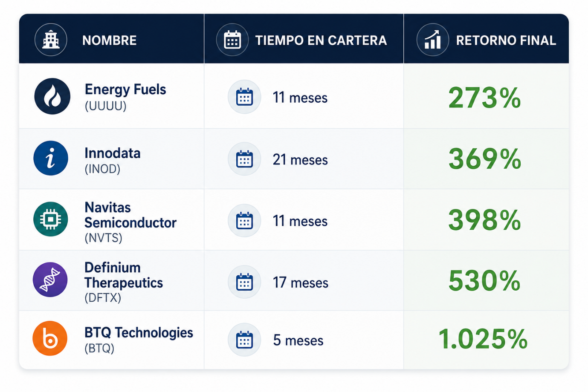This screenshot has height=392, width=588.
Task: Sort by the NOMBRE column header
Action: pos(110,40)
